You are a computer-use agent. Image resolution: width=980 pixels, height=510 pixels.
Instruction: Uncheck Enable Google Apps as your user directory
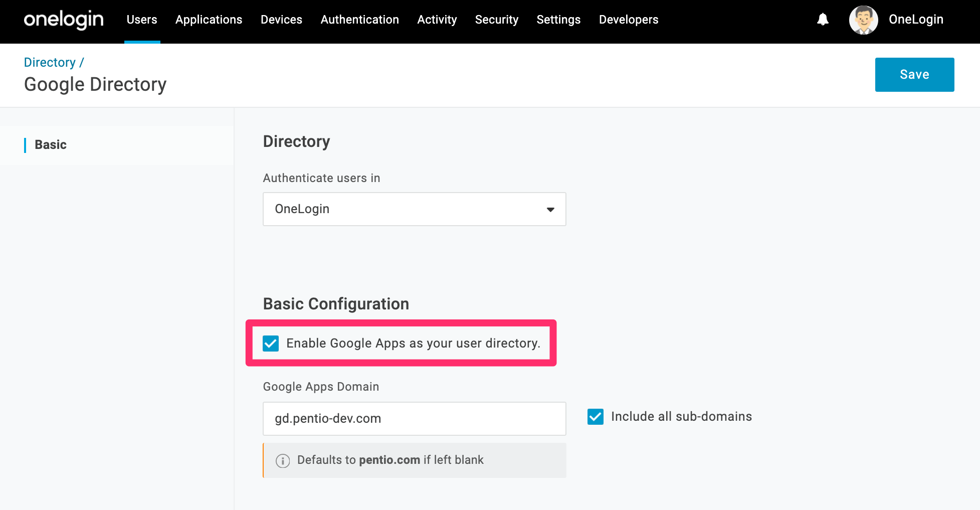pyautogui.click(x=271, y=344)
